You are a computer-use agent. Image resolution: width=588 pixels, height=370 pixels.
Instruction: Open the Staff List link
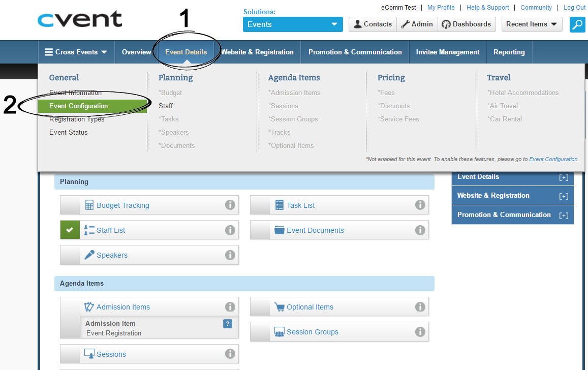click(x=111, y=230)
